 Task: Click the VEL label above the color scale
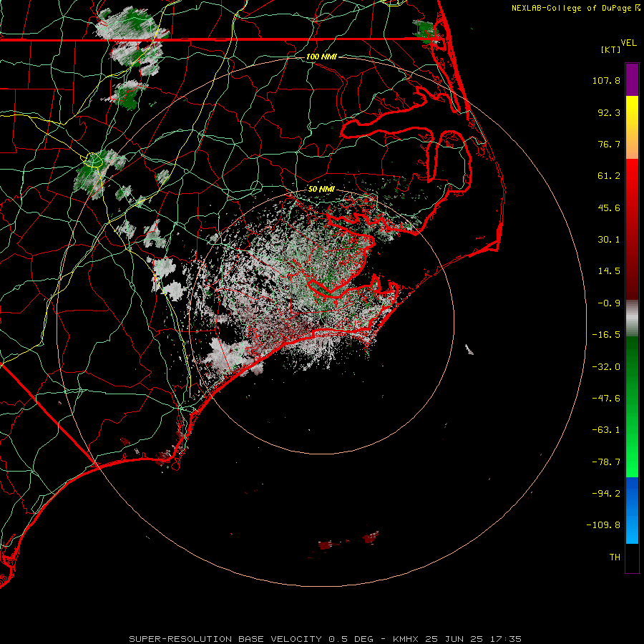tap(628, 43)
